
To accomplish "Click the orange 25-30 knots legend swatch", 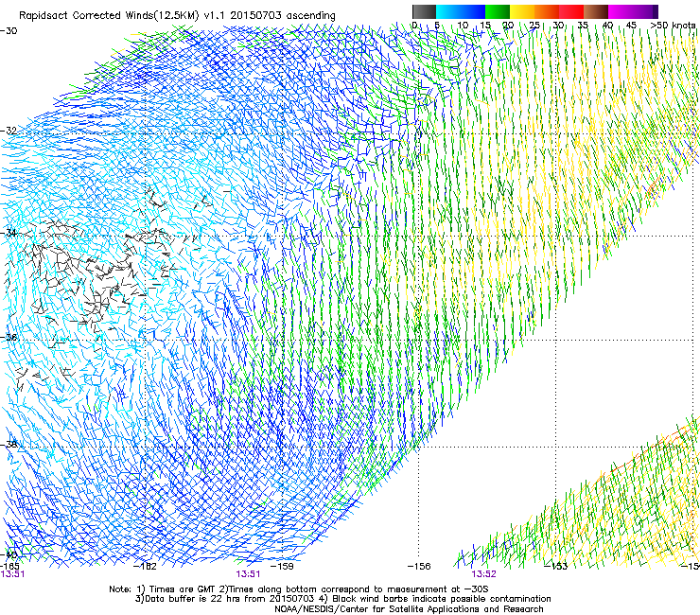I will pos(547,11).
